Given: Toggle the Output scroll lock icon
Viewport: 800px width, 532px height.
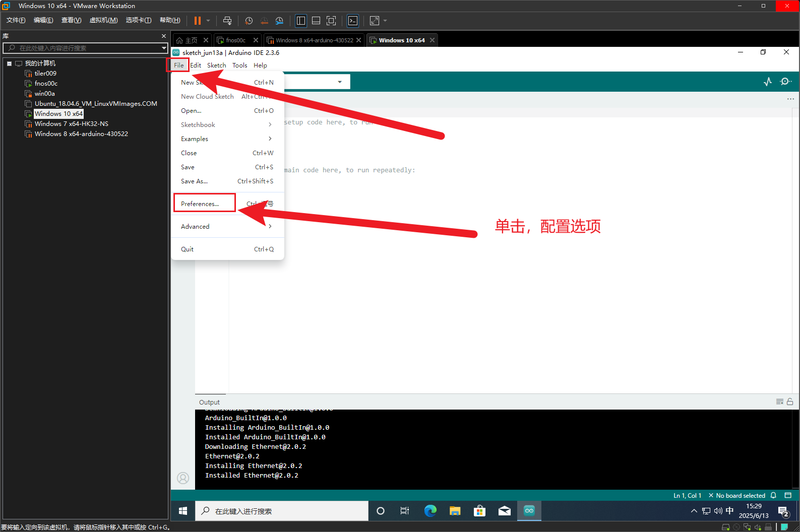Looking at the screenshot, I should click(x=790, y=402).
